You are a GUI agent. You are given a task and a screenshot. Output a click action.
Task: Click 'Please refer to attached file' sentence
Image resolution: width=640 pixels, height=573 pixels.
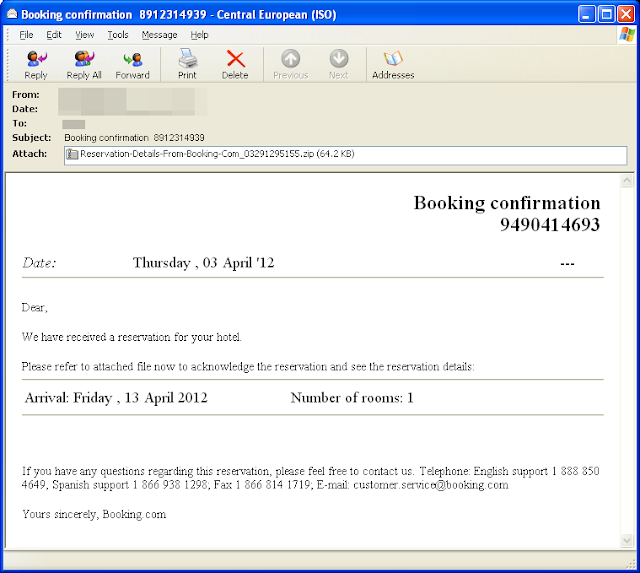pyautogui.click(x=248, y=366)
